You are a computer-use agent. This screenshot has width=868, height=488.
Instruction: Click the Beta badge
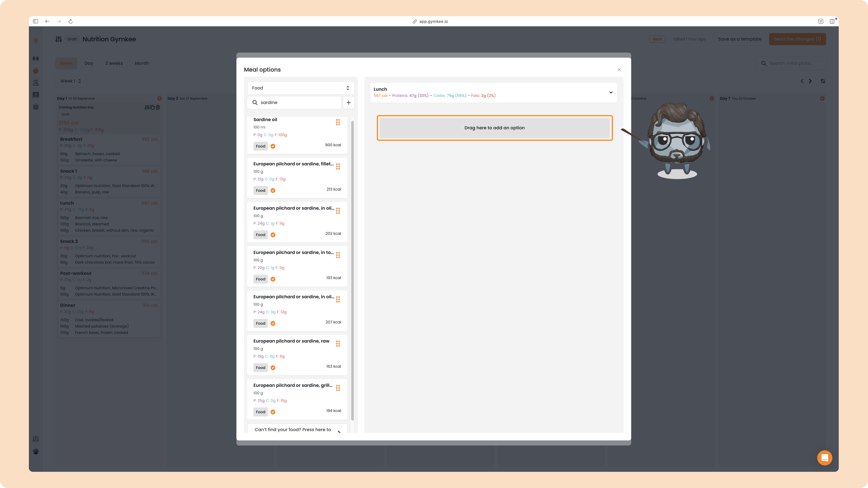(x=657, y=39)
